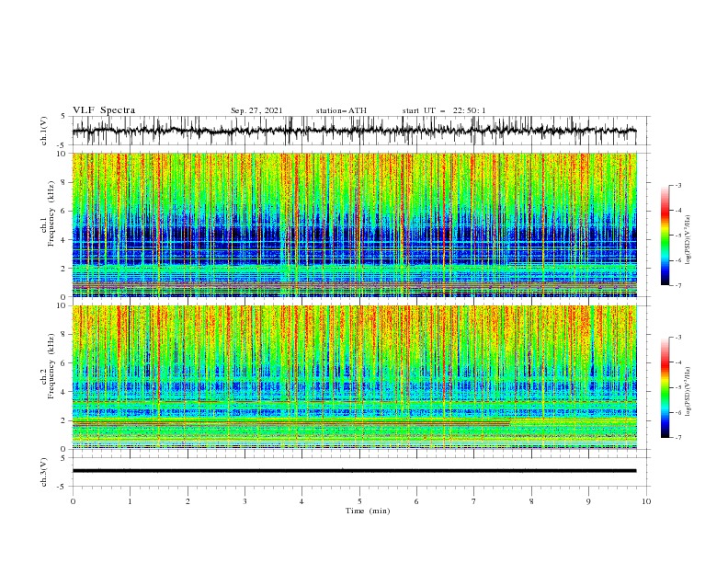Click the "4" kHz tick on ch.2 frequency axis
Viewport: 728px width, 563px height.
tap(64, 392)
